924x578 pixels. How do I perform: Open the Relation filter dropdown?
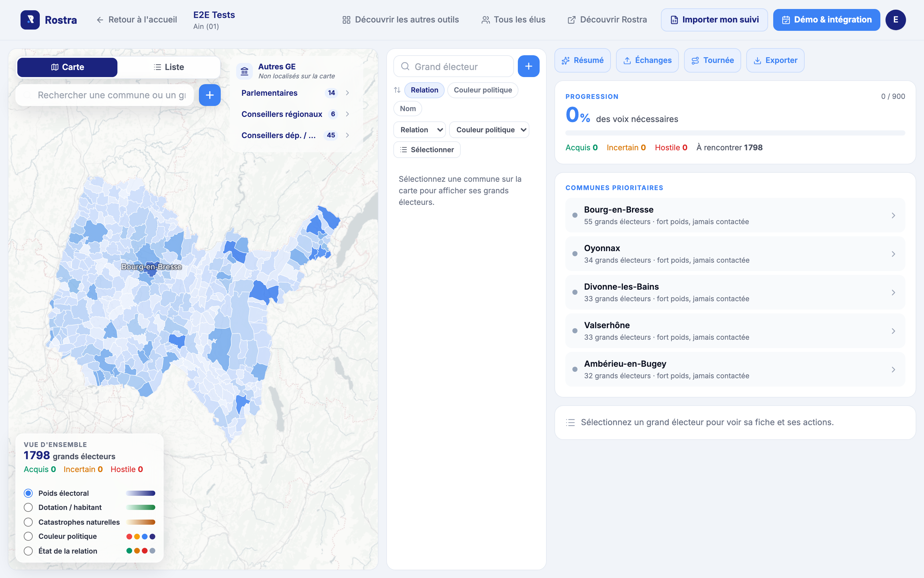[x=419, y=130]
